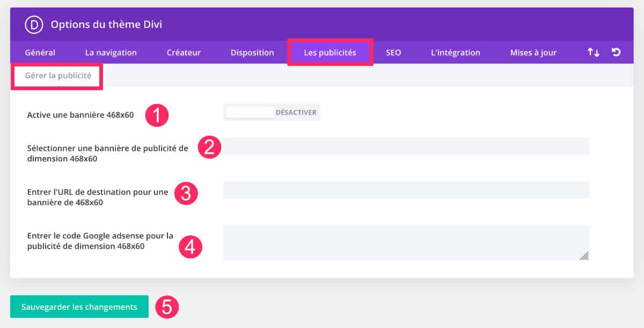Focus the 468x60 banner image selection field
Image resolution: width=644 pixels, height=328 pixels.
(x=406, y=146)
